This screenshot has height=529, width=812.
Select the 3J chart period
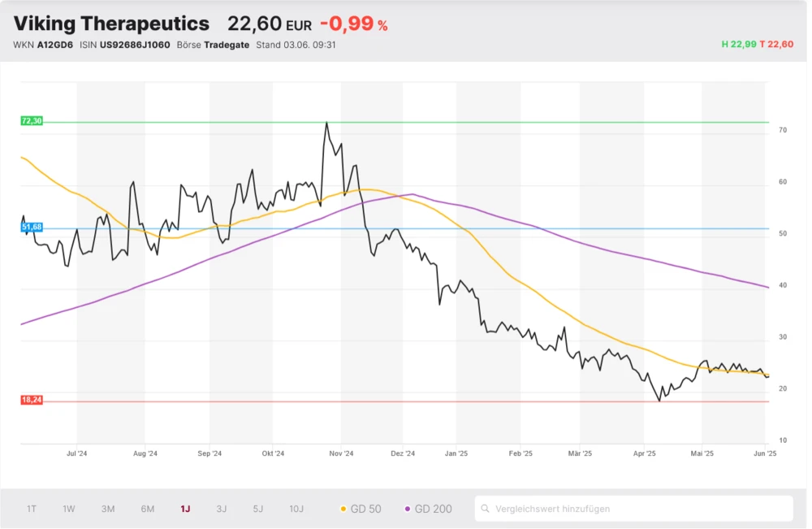(x=221, y=509)
